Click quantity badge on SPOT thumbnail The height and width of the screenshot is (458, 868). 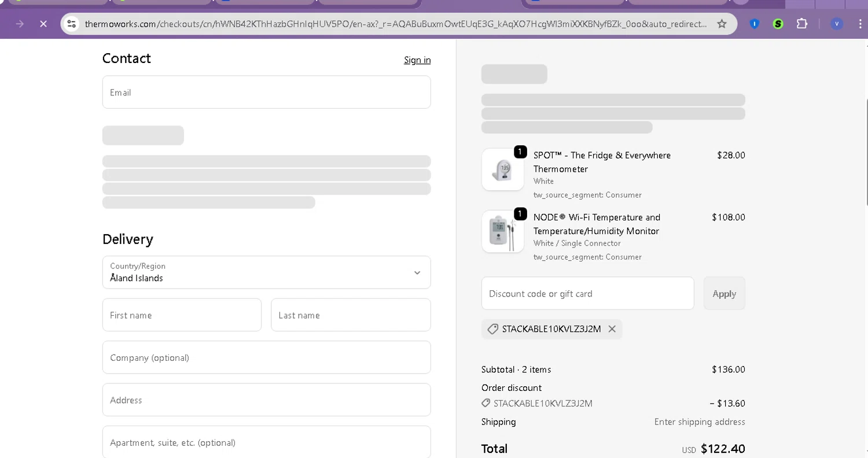(520, 152)
